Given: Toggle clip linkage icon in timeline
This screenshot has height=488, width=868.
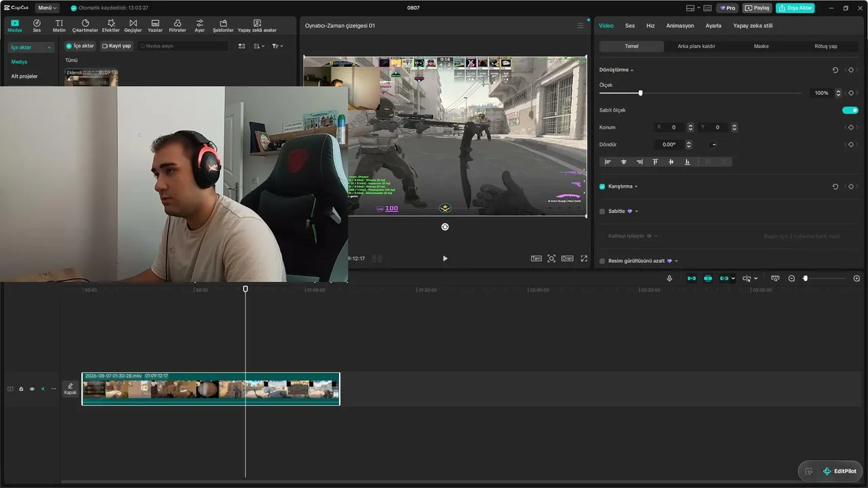Looking at the screenshot, I should (724, 279).
